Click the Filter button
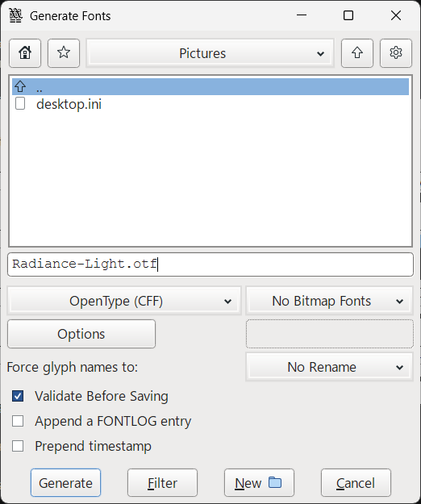 pyautogui.click(x=162, y=483)
